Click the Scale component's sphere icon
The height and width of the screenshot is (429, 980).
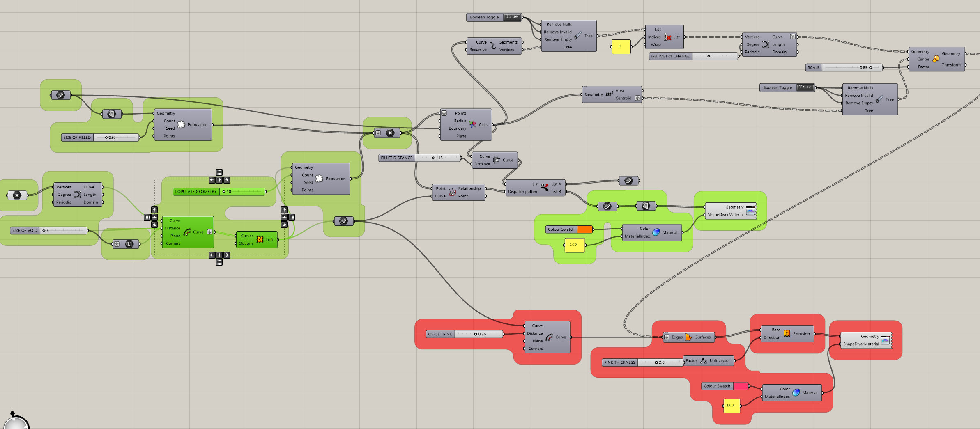click(936, 59)
